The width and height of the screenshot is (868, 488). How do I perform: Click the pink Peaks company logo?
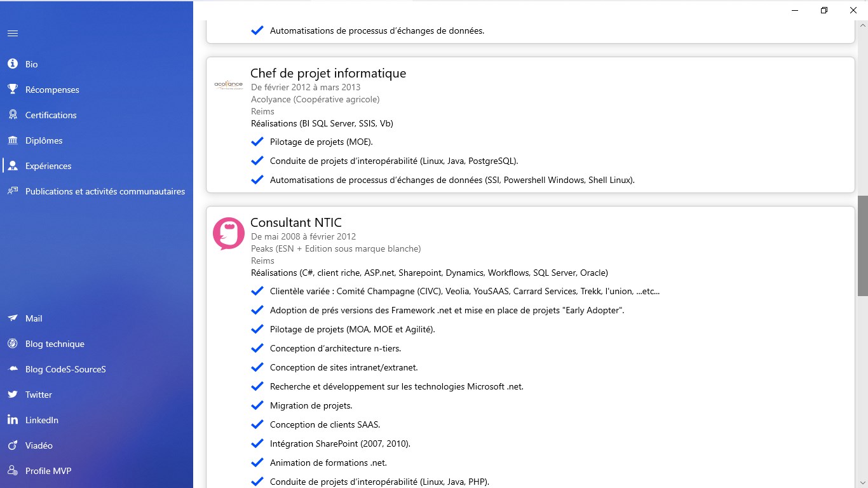[x=229, y=233]
